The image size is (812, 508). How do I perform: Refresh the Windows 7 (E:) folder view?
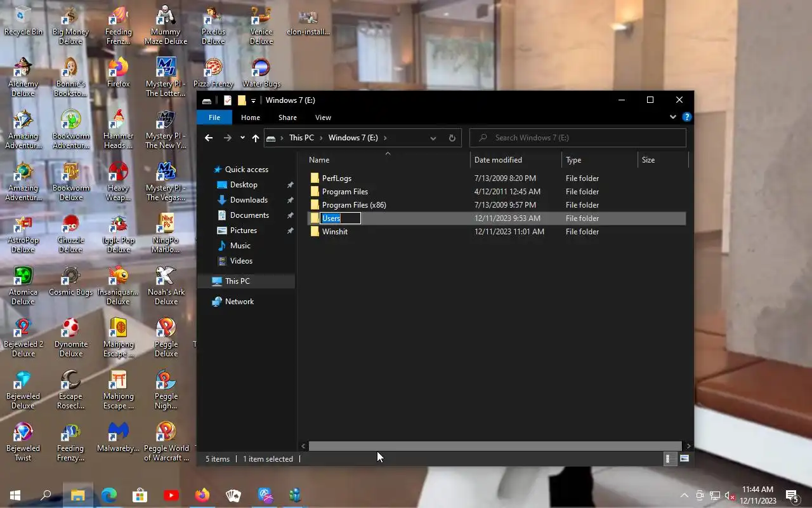click(x=452, y=138)
